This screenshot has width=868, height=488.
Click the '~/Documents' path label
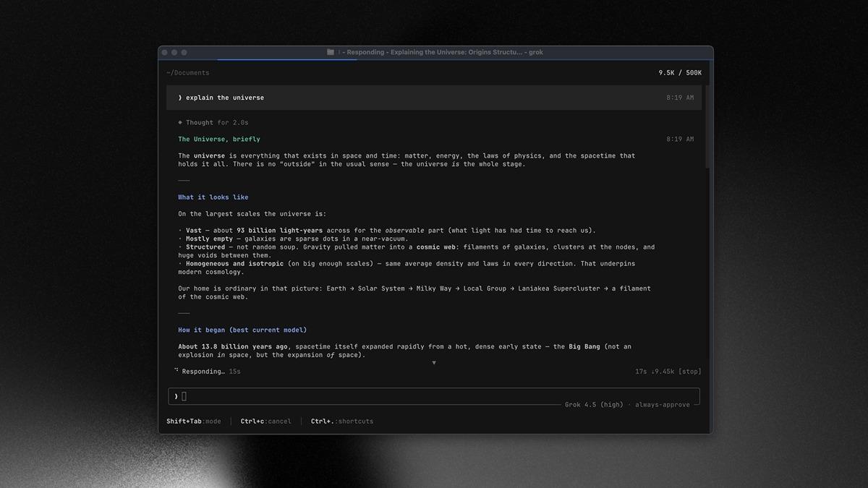click(x=188, y=73)
